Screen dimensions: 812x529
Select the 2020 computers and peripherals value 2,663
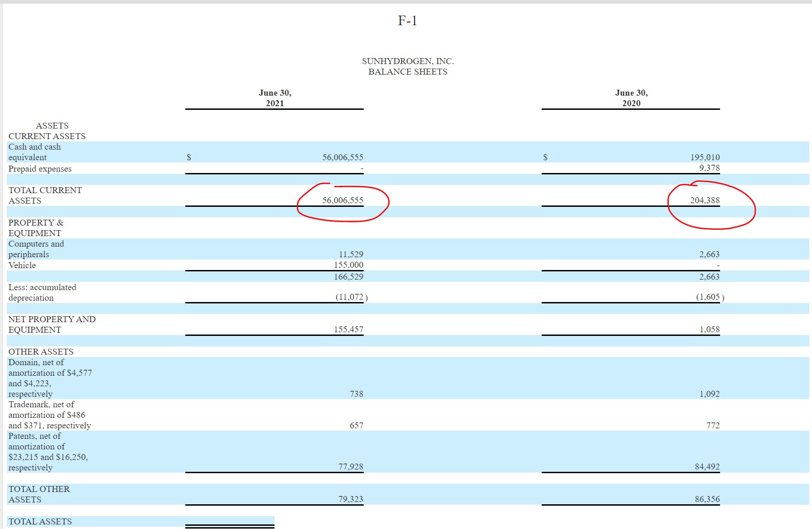pos(710,254)
